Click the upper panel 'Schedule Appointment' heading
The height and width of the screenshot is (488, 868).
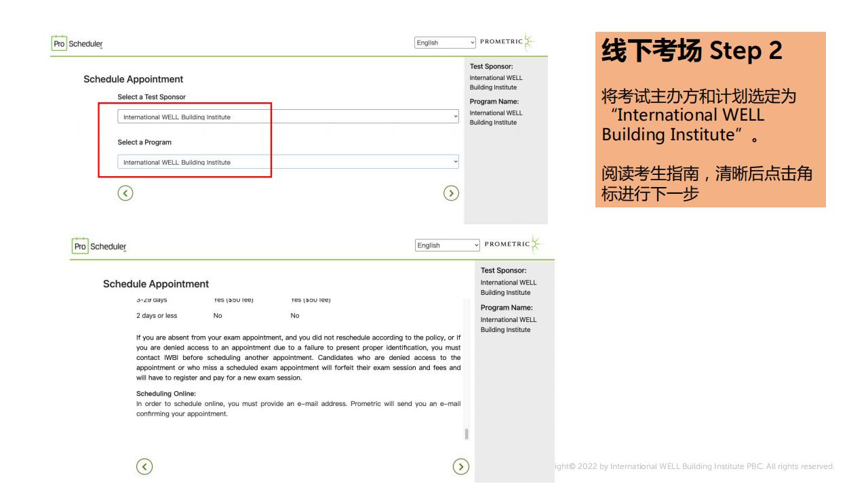pos(134,79)
